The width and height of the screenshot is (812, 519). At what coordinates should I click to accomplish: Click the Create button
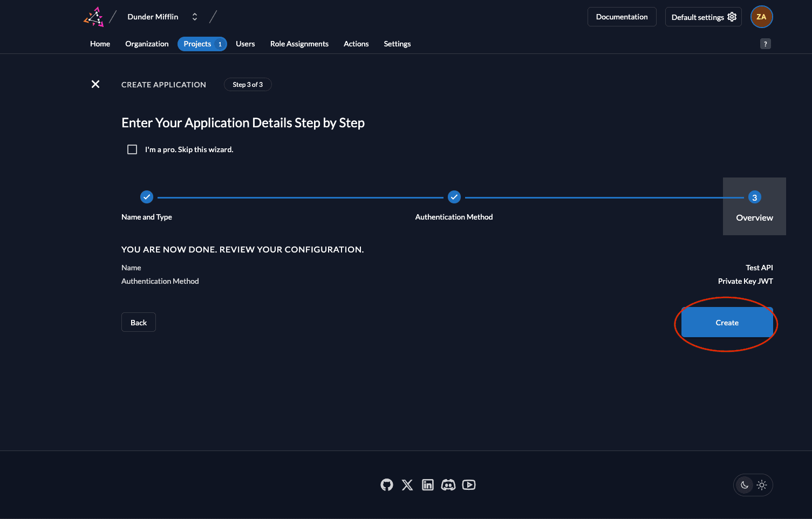(727, 323)
